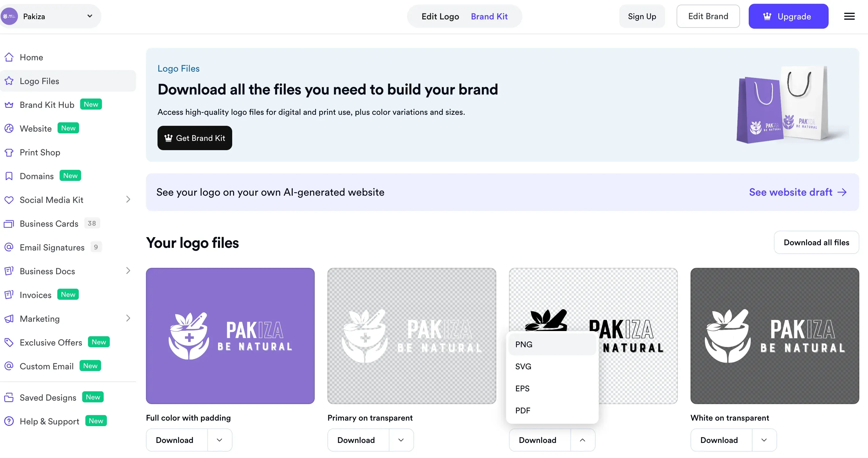The width and height of the screenshot is (868, 458).
Task: Click the Saved Designs folder icon
Action: point(9,398)
